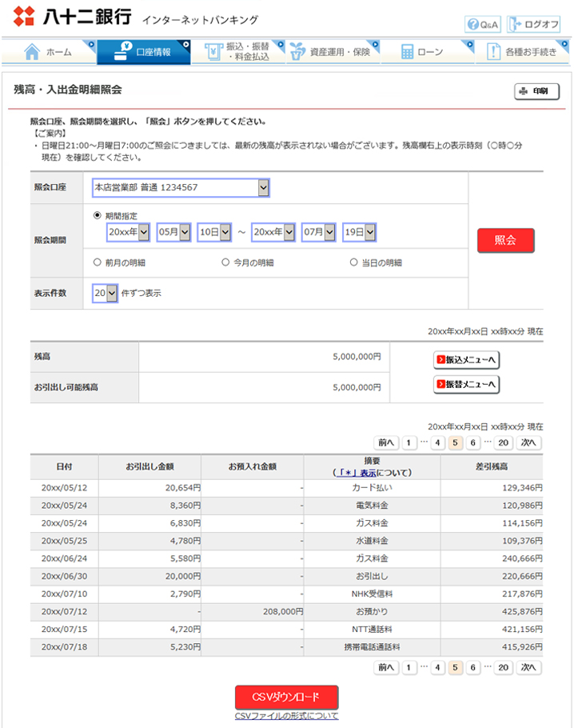Go to page 6 in bottom pagination
This screenshot has width=574, height=728.
pos(472,667)
